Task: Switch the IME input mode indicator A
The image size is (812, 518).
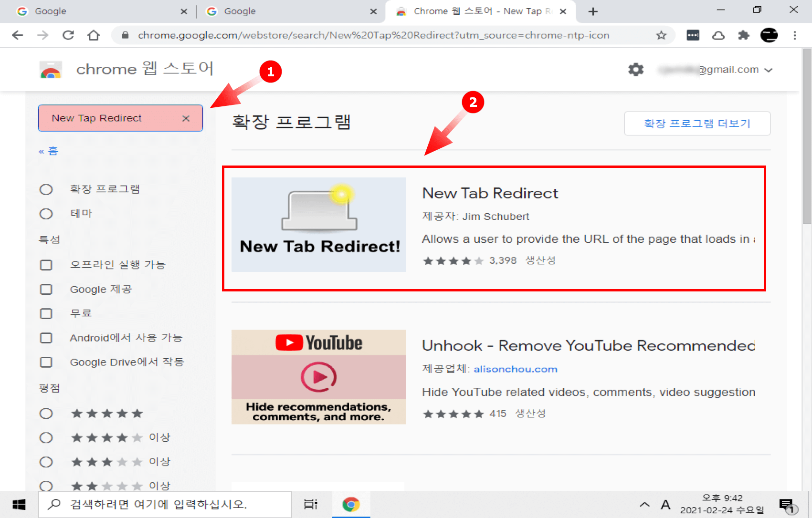Action: pos(665,505)
